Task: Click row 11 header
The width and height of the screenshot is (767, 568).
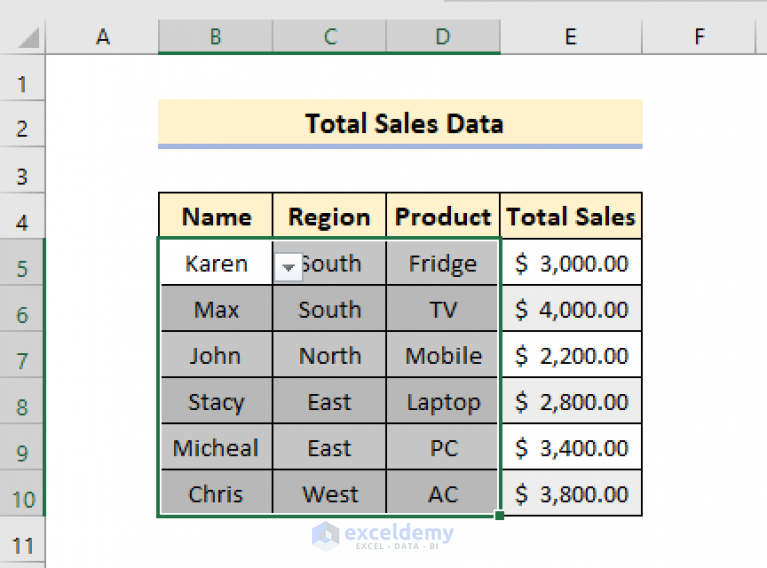Action: pyautogui.click(x=22, y=547)
